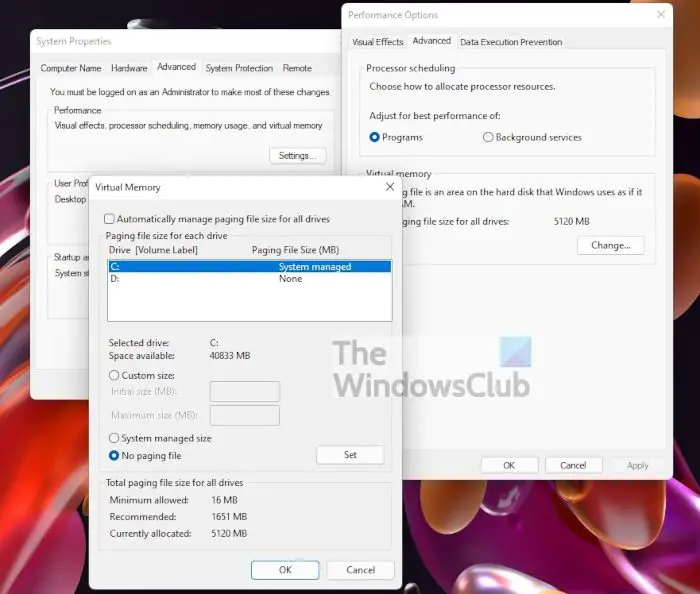This screenshot has width=700, height=594.
Task: Select drive C: System managed row
Action: tap(250, 266)
